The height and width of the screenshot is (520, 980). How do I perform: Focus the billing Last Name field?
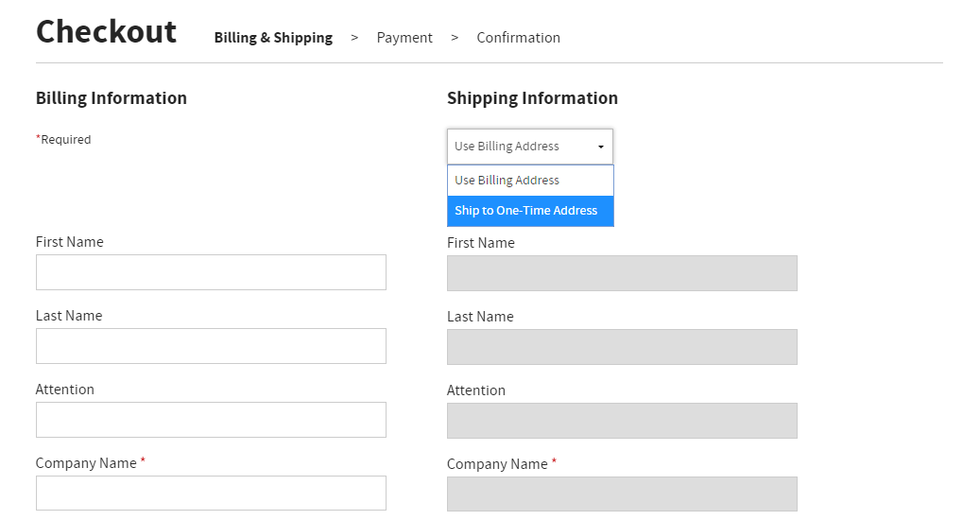click(211, 346)
